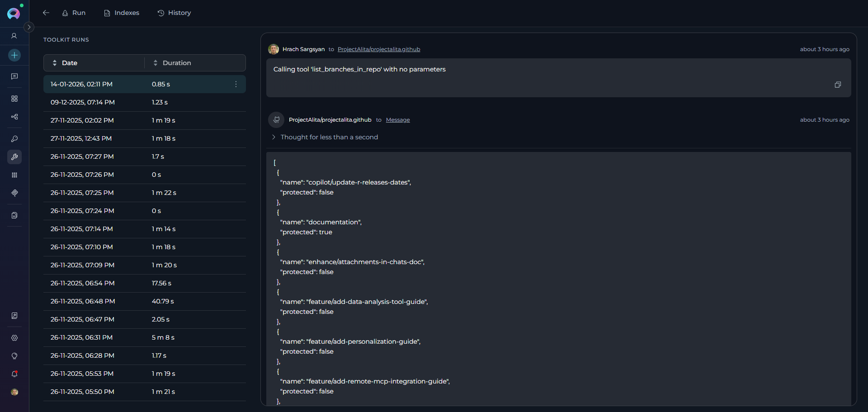
Task: Open the pipelines flow icon in sidebar
Action: [14, 117]
